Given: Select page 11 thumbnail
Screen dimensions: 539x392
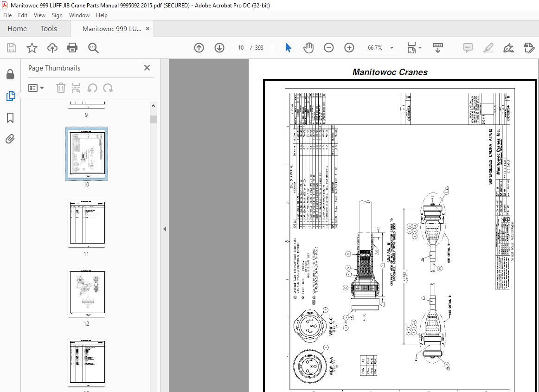Looking at the screenshot, I should (x=86, y=224).
